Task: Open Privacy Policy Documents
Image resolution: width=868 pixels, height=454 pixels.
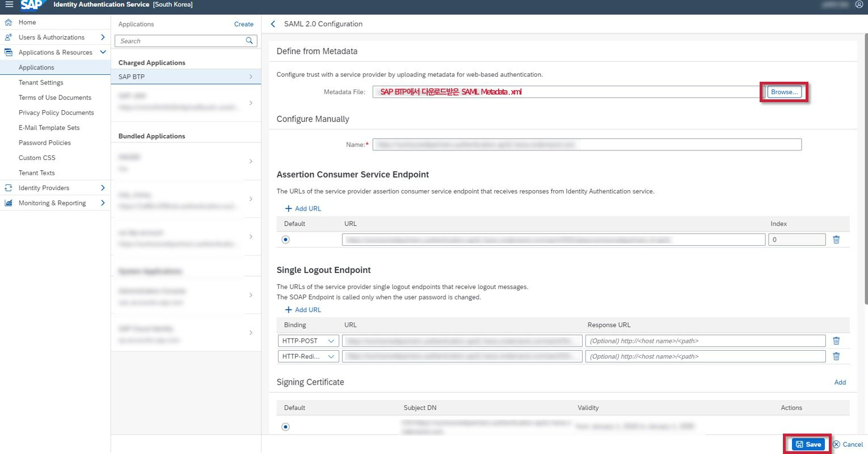Action: coord(56,112)
